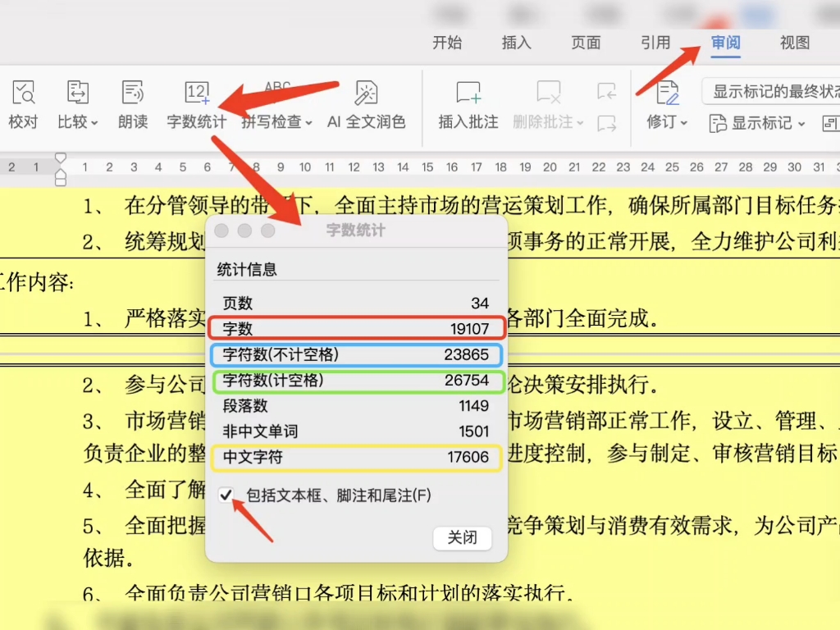
Task: Click the 关闭 button in word count dialog
Action: [462, 540]
